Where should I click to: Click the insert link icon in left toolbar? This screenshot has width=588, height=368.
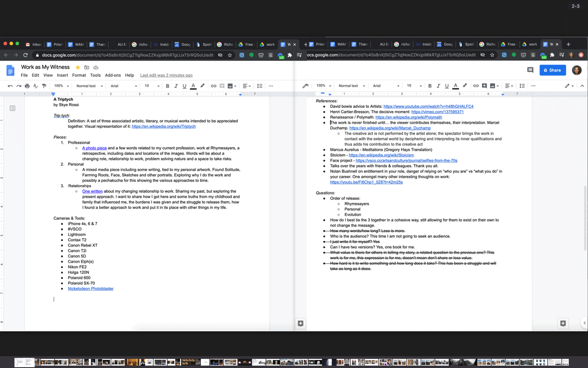coord(213,86)
